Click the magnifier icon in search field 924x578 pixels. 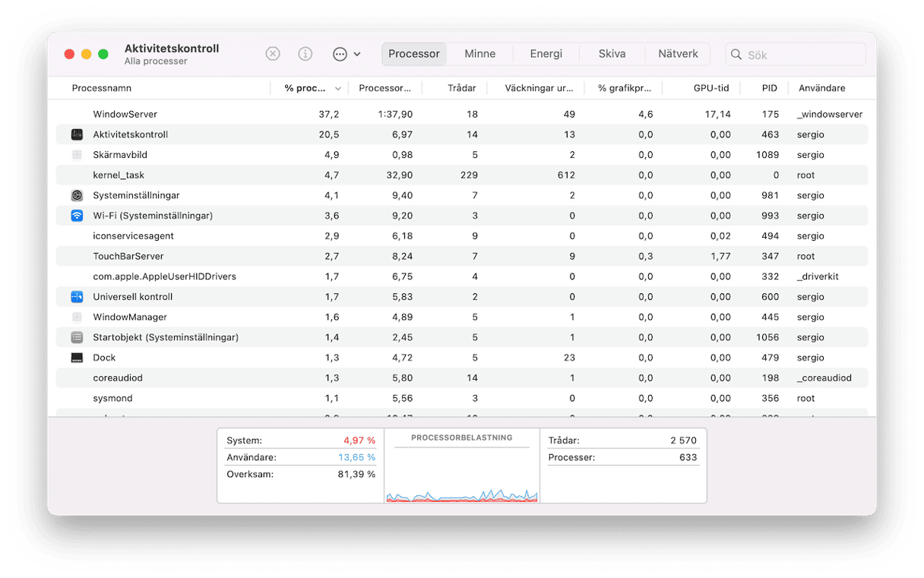point(736,55)
